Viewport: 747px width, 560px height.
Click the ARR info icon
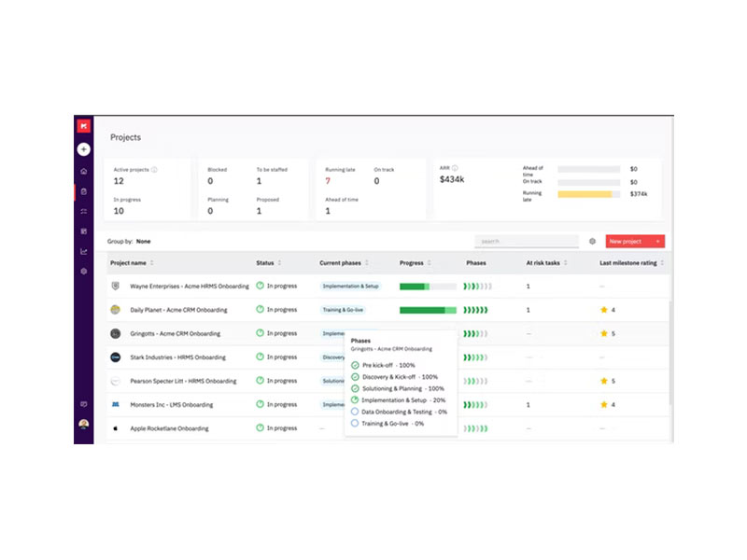(x=455, y=168)
